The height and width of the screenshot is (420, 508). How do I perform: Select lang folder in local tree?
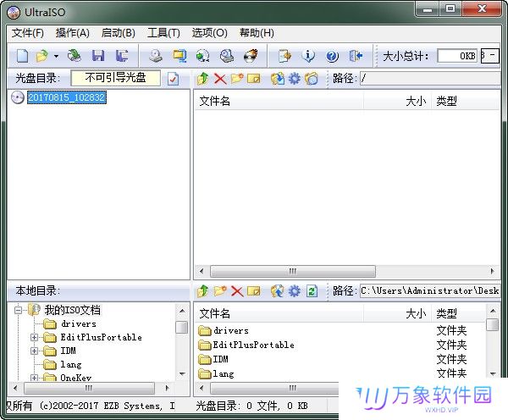71,365
